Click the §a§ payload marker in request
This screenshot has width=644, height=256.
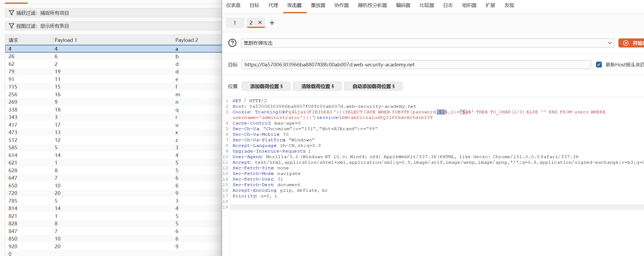point(467,112)
